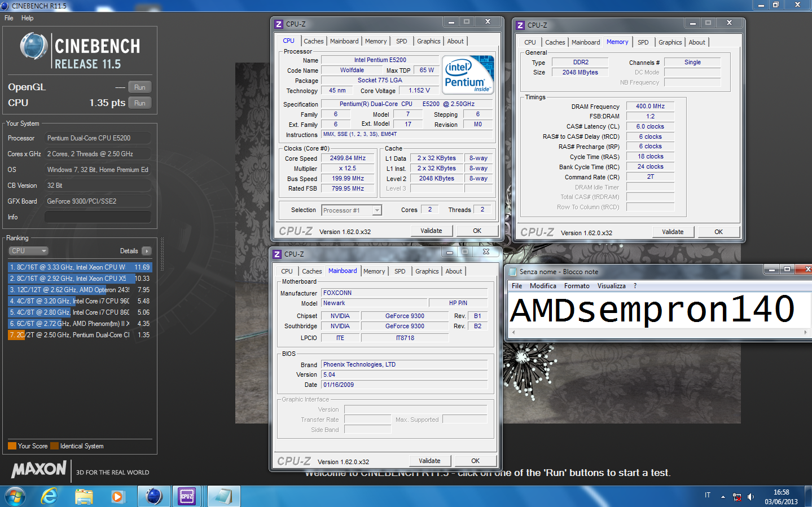Screen dimensions: 812x507
Task: Switch to Graphics tab in Memory window
Action: pos(670,42)
